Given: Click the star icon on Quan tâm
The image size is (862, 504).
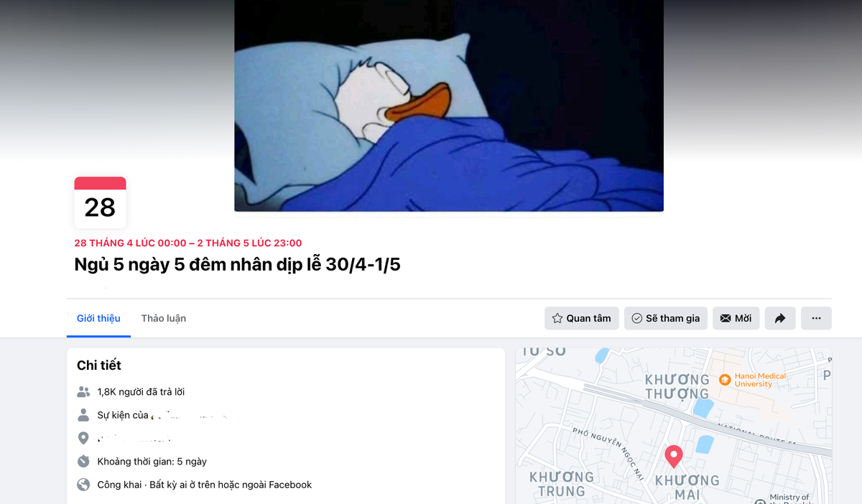Looking at the screenshot, I should click(557, 318).
